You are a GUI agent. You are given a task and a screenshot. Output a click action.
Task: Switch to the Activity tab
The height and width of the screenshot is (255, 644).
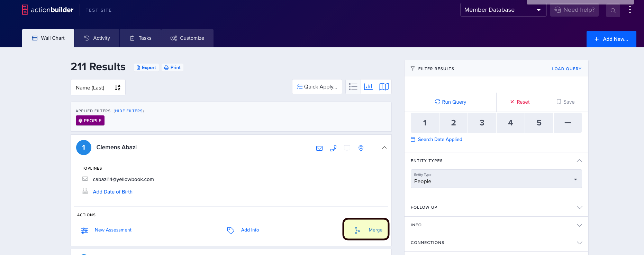97,38
